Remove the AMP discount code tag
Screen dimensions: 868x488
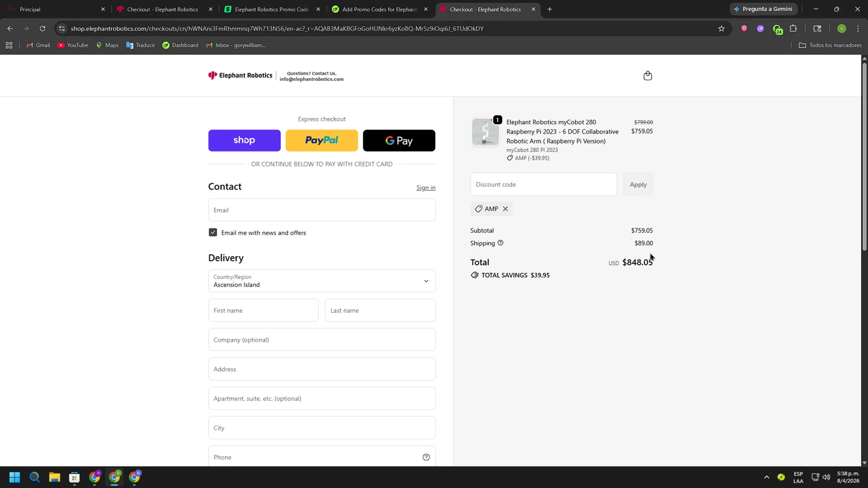[505, 209]
